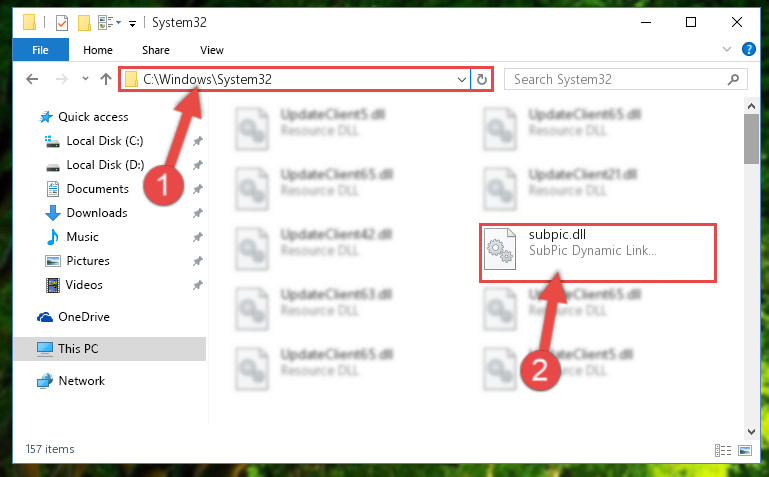Switch to large icons view in status bar

(x=744, y=450)
